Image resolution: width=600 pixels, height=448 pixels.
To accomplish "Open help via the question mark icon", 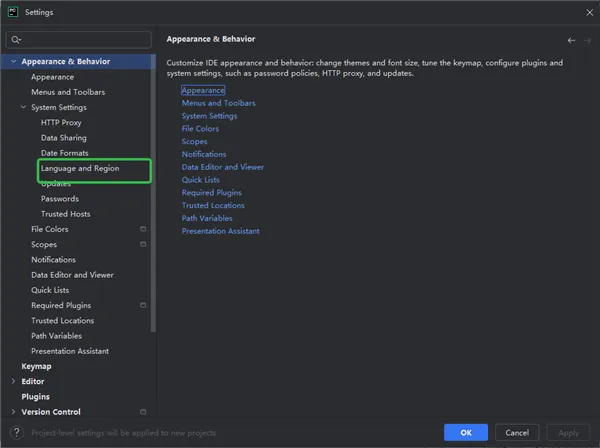I will point(16,433).
